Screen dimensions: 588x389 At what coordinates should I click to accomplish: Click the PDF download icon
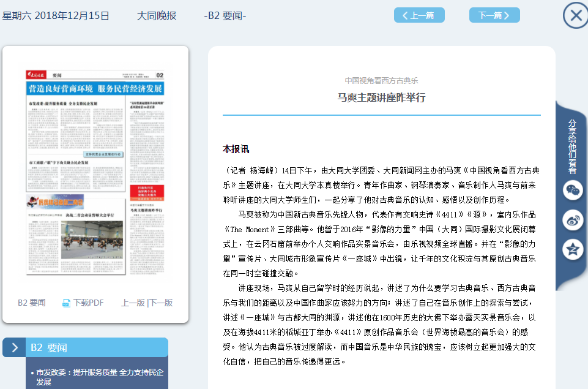point(66,303)
